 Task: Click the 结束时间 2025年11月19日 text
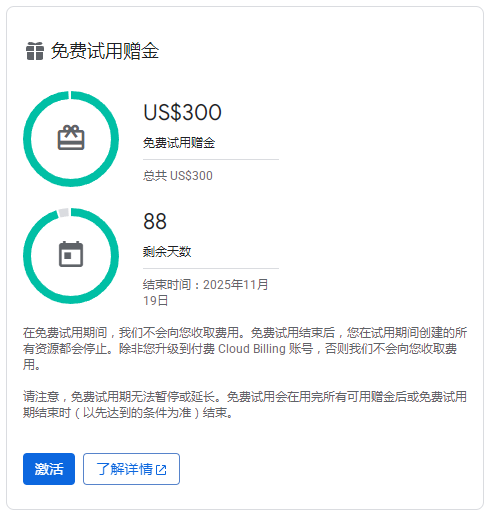(x=206, y=292)
